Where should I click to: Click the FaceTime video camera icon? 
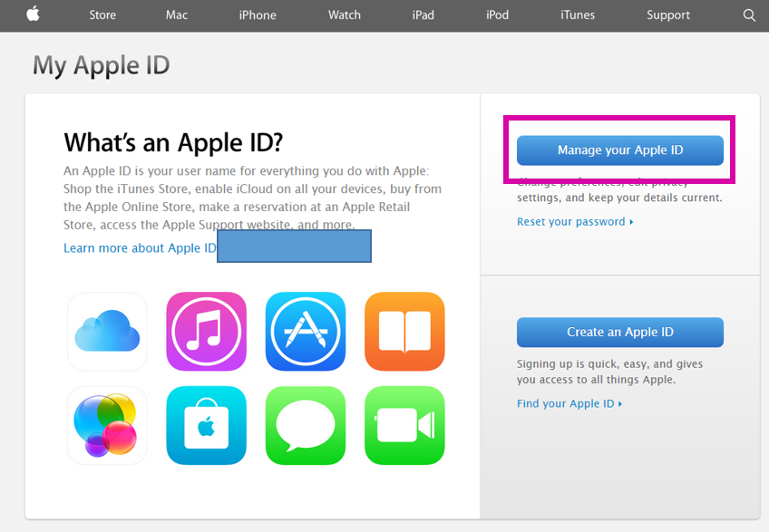[x=404, y=425]
